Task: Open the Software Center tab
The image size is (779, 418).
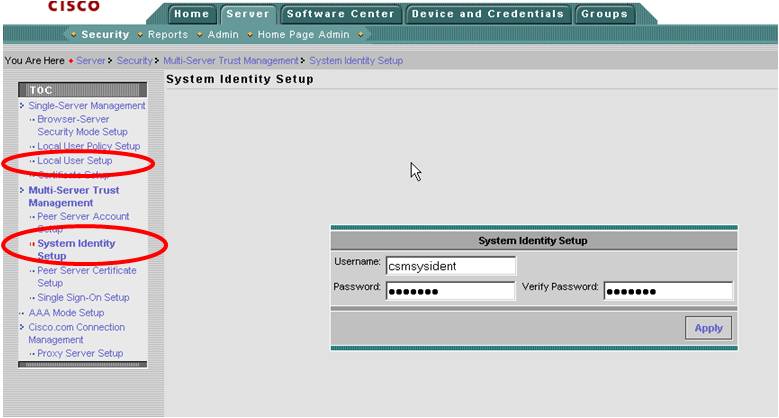Action: (341, 14)
